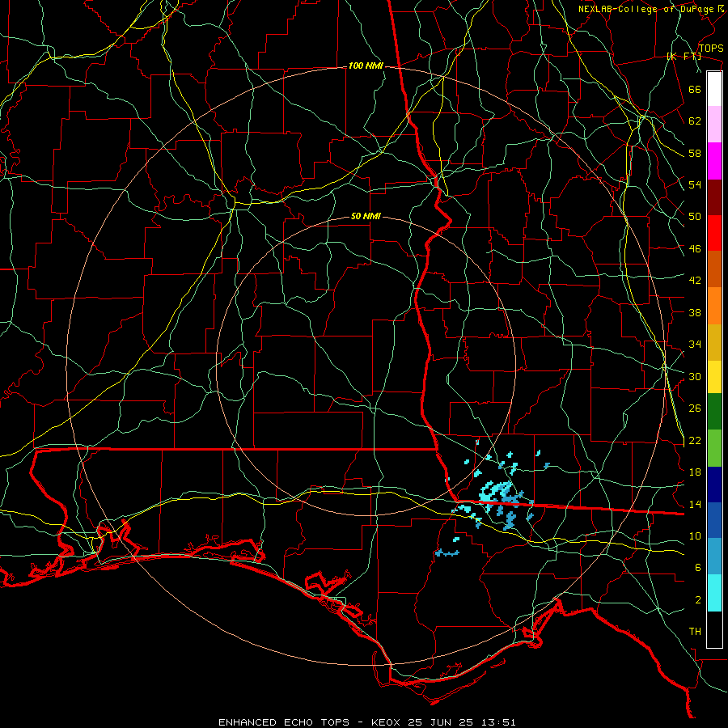Click the "42" legend value
The width and height of the screenshot is (728, 728).
pyautogui.click(x=695, y=280)
